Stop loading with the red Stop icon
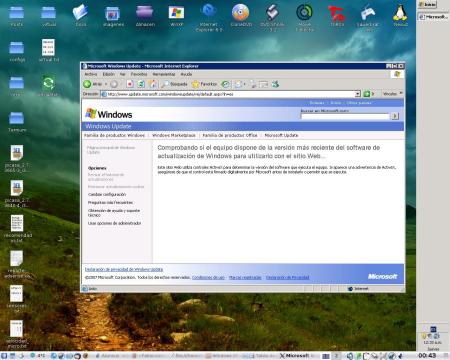The image size is (450, 360). coord(130,84)
